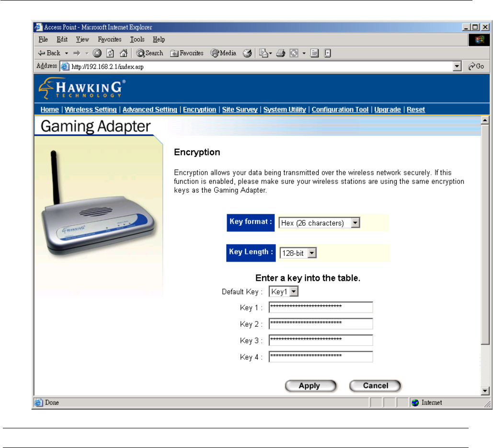This screenshot has width=493, height=448.
Task: Open the Default Key dropdown
Action: point(293,292)
